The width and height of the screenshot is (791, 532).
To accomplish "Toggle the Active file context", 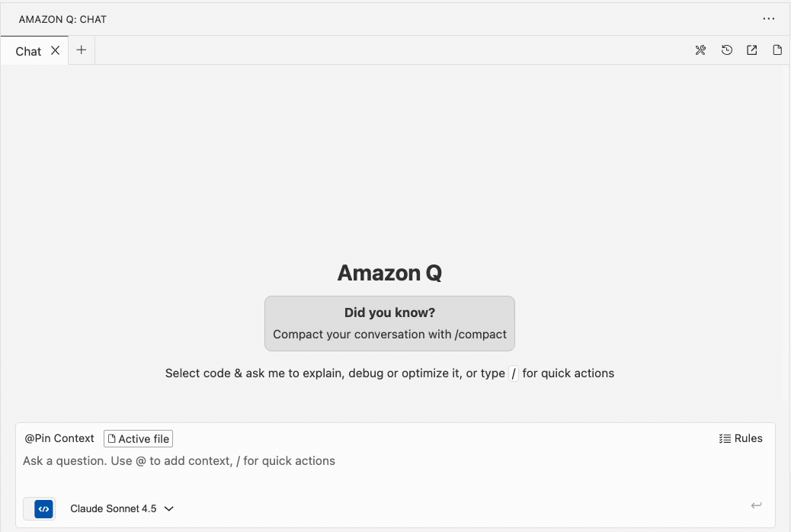I will [x=138, y=438].
